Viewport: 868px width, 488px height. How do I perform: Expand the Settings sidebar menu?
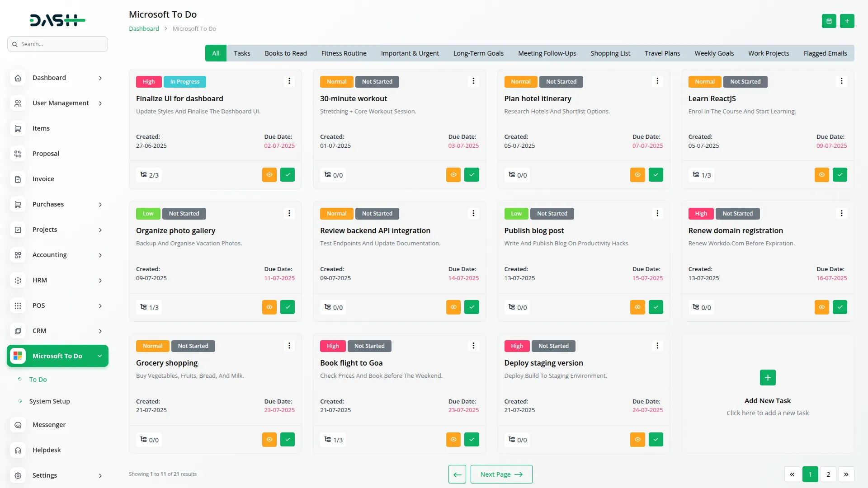100,475
